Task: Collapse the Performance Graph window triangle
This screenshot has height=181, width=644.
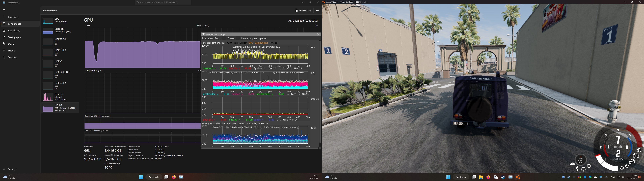Action: tap(203, 35)
